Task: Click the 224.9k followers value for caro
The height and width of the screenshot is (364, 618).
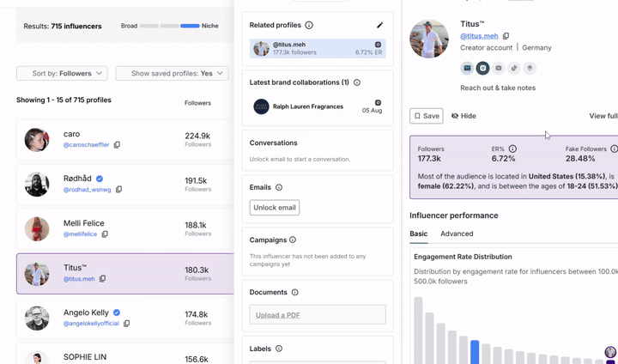Action: point(197,136)
